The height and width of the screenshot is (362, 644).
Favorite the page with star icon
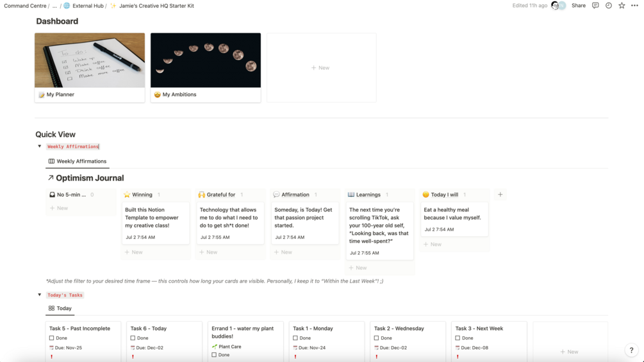(x=622, y=6)
